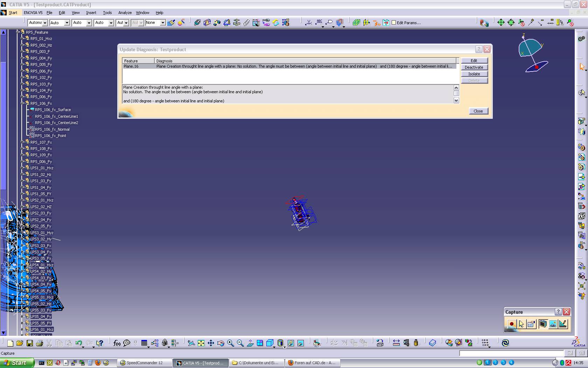Viewport: 588px width, 368px height.
Task: Click the Record button in Capture toolbar
Action: tap(512, 324)
